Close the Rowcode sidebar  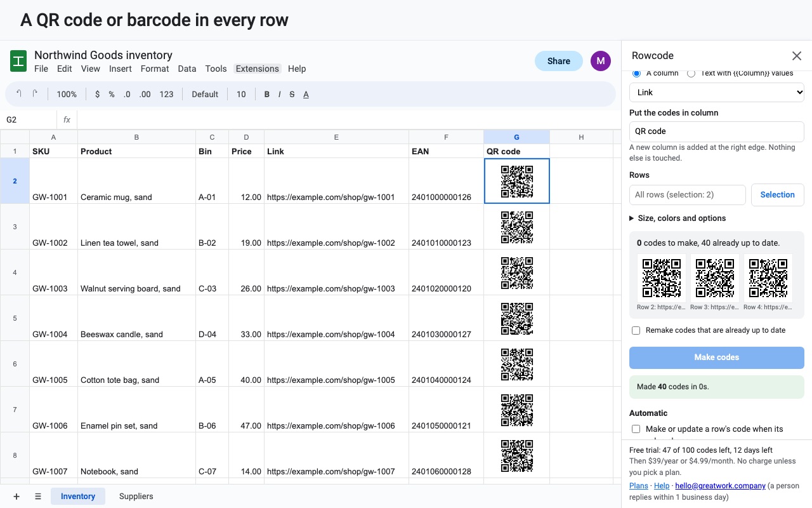click(x=797, y=56)
